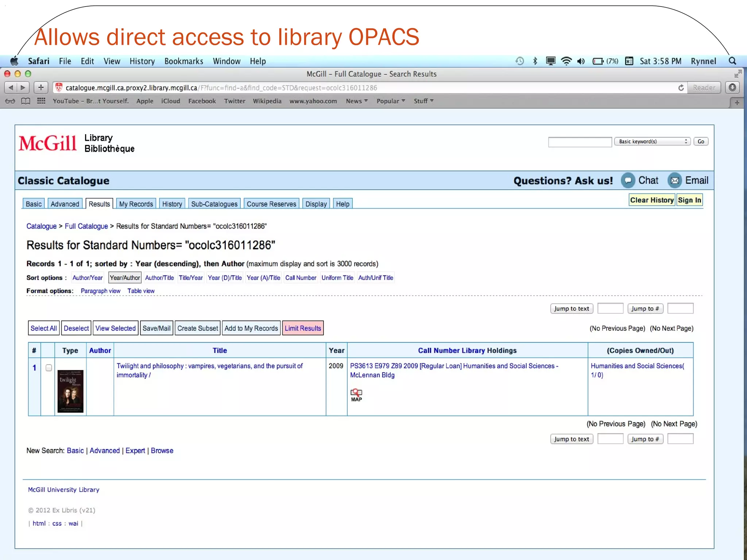747x560 pixels.
Task: Open the File menu
Action: (x=65, y=61)
